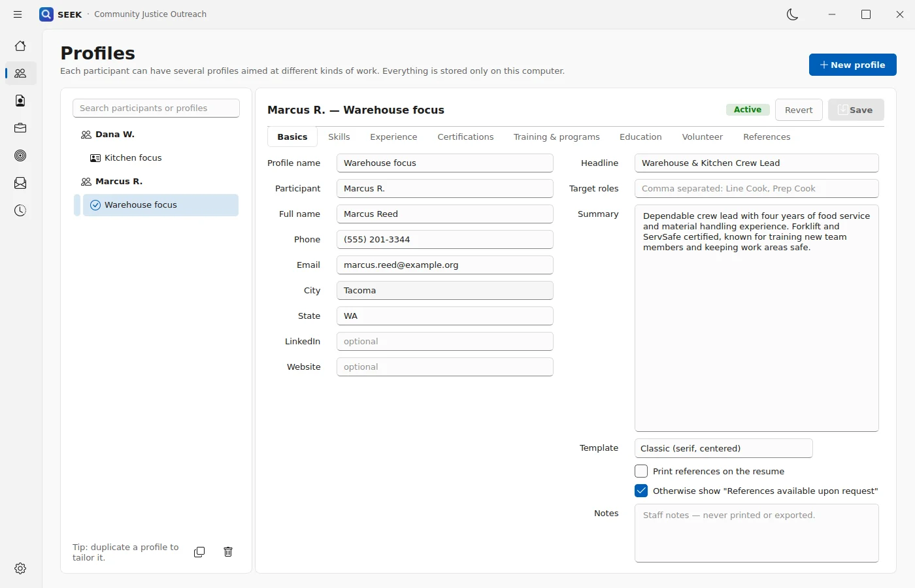Click the City field

[445, 290]
